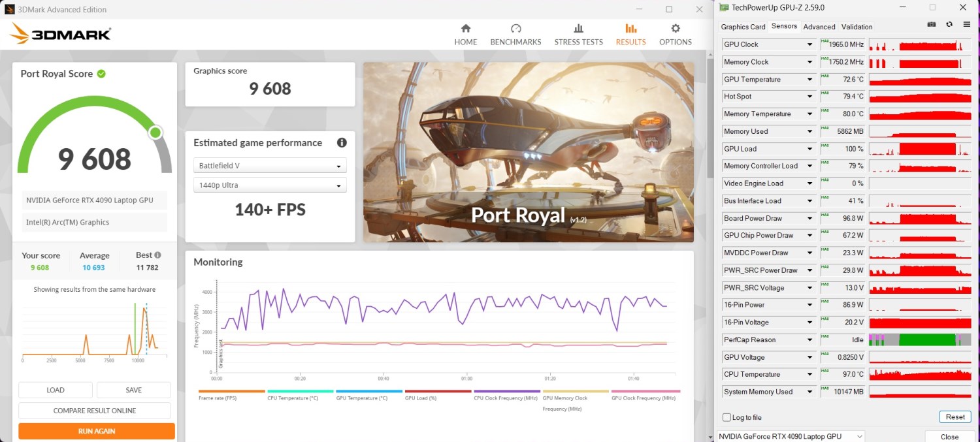The height and width of the screenshot is (442, 980).
Task: Open the CPU Temperature sensor dropdown
Action: pos(811,374)
